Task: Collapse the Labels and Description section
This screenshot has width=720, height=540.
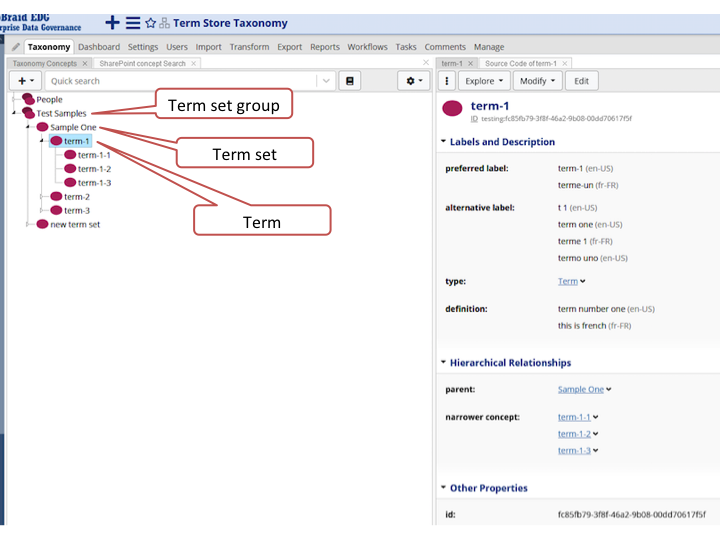Action: point(444,142)
